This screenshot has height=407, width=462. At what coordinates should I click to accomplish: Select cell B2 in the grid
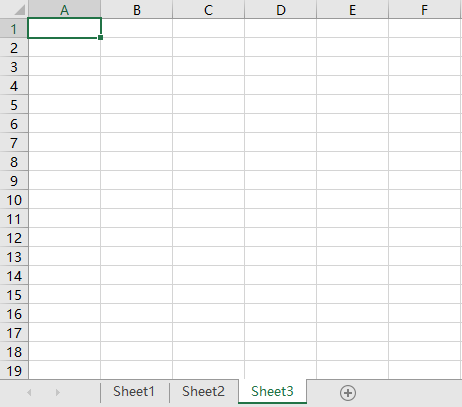[137, 48]
